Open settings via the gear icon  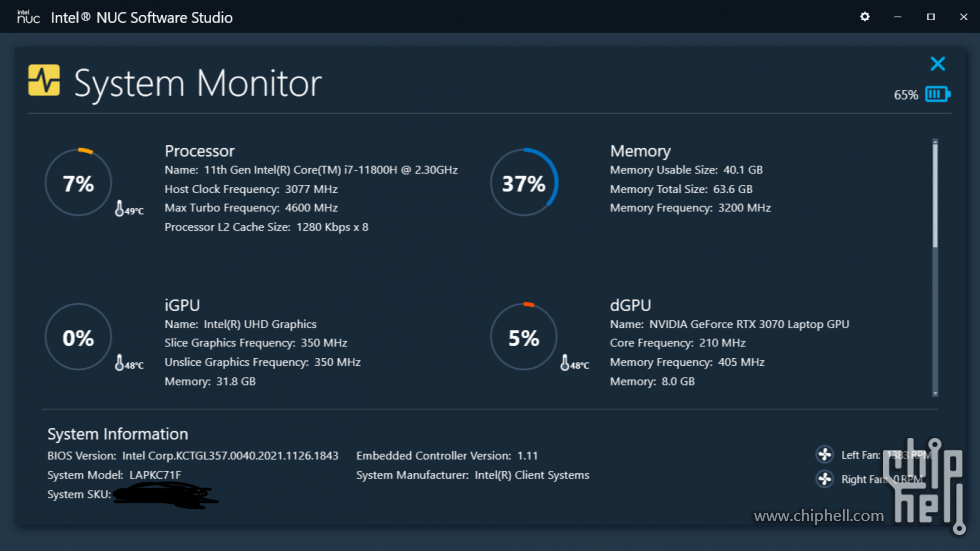click(864, 17)
